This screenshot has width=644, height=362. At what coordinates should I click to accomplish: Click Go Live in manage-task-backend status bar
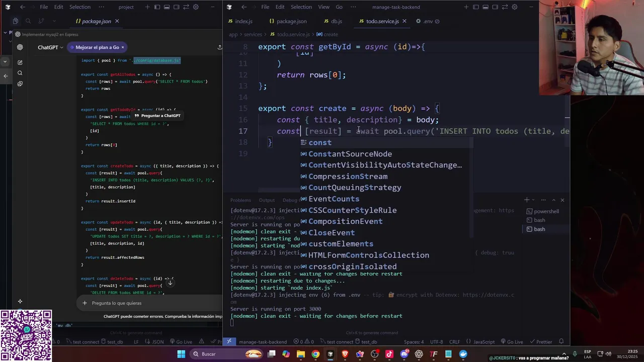[511, 342]
